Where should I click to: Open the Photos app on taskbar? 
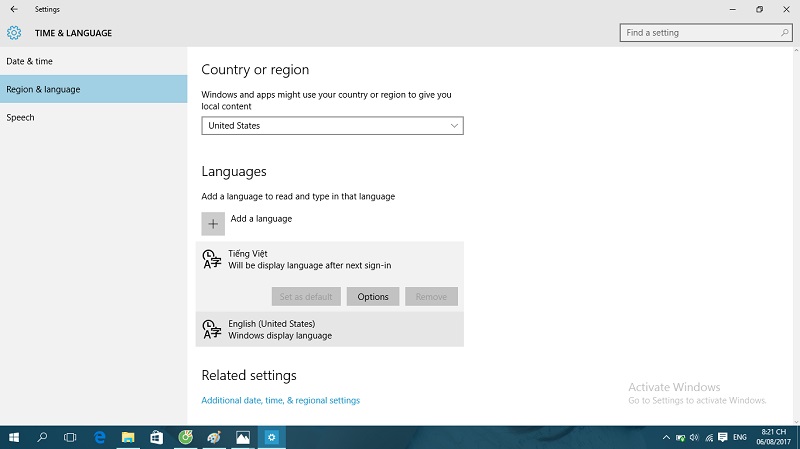243,437
